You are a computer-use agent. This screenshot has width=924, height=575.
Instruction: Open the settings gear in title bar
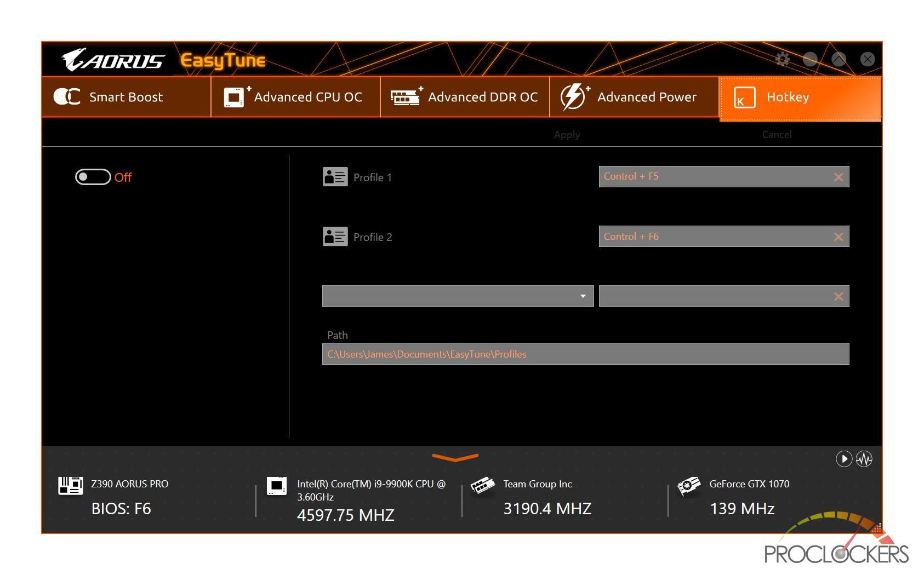click(x=783, y=59)
